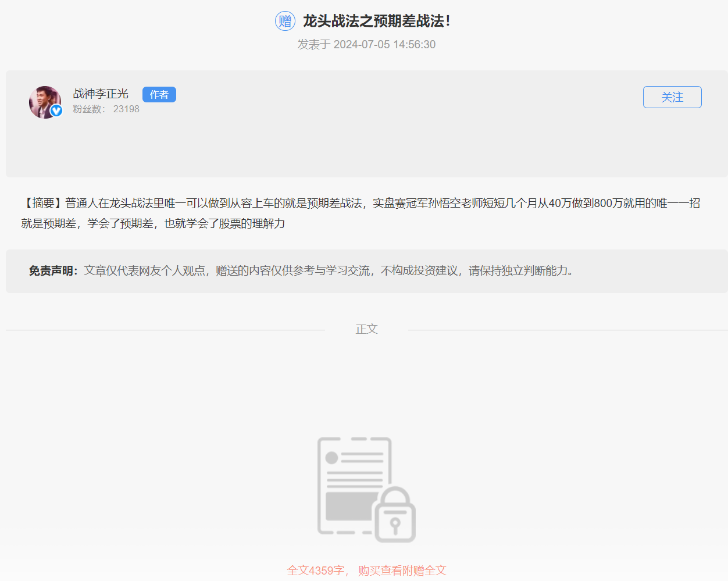
Task: Click the 关注 follow button
Action: [x=672, y=97]
